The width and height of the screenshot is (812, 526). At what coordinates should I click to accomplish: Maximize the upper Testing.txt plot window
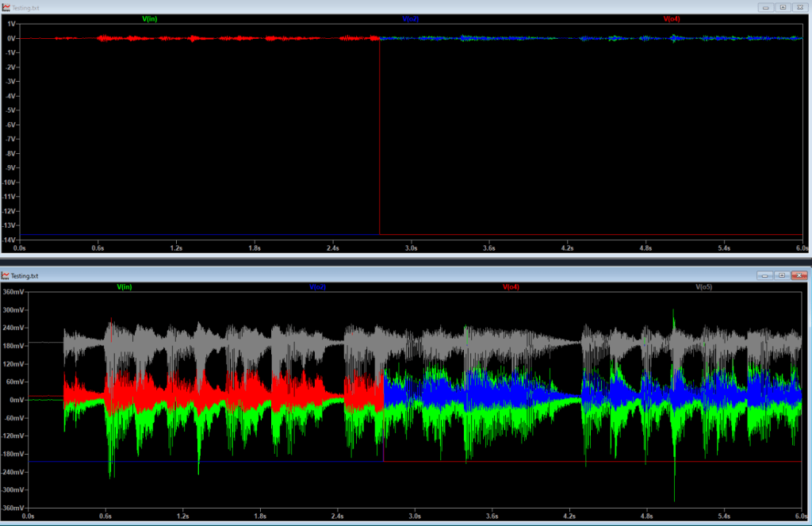[x=782, y=6]
